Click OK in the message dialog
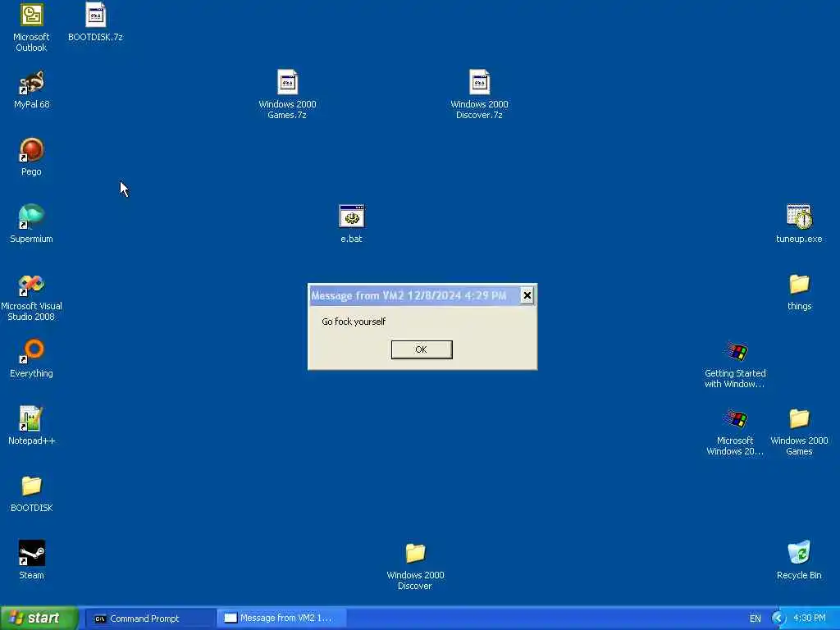The width and height of the screenshot is (840, 630). 422,349
